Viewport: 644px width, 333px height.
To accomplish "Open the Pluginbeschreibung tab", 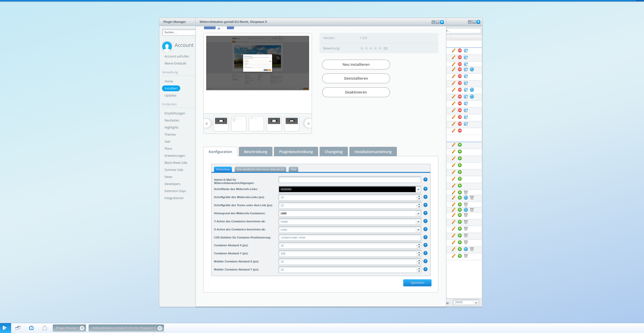I will pos(296,152).
